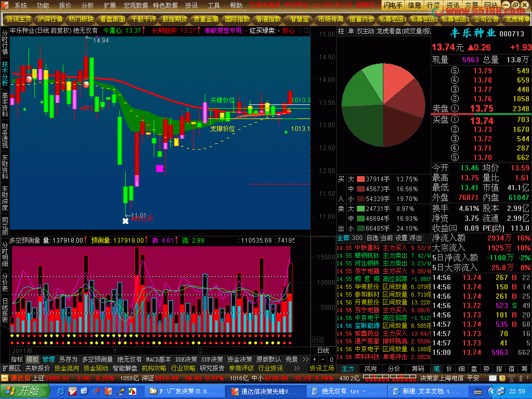Open the 模板 template selector

click(33, 360)
